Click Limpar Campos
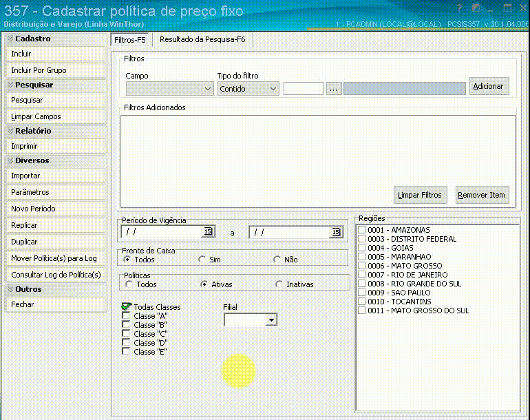 coord(56,116)
